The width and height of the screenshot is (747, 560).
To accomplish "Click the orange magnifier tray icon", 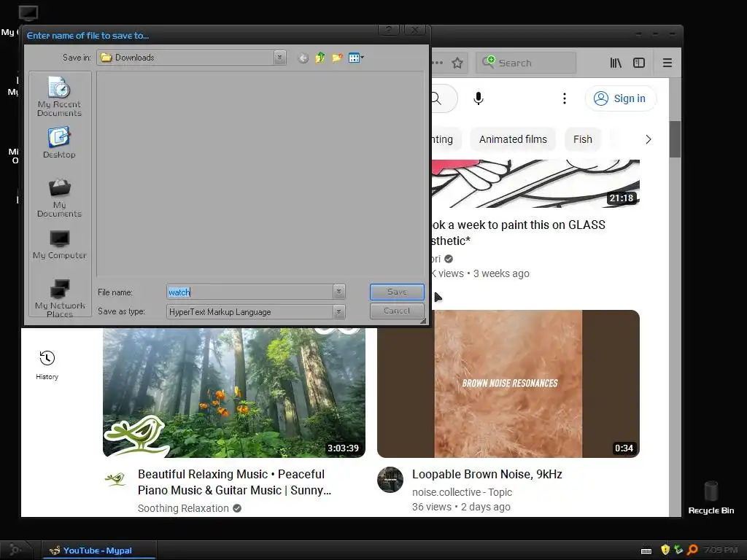I will [693, 550].
